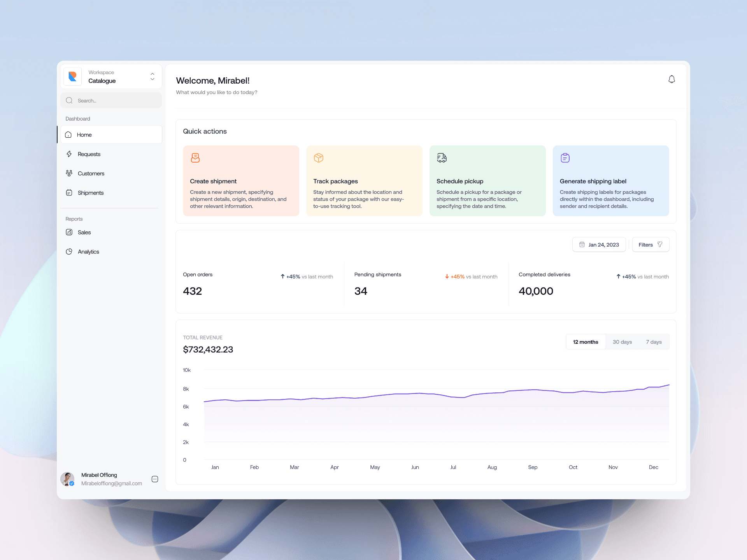Click the Dec label on chart axis
The width and height of the screenshot is (747, 560).
653,467
